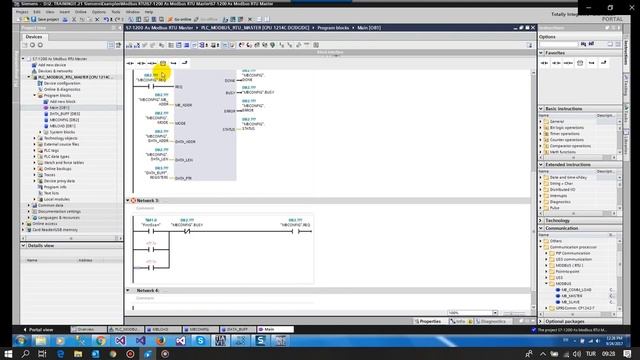640x360 pixels.
Task: Select MB_MASTER instruction in Communication
Action: (572, 296)
